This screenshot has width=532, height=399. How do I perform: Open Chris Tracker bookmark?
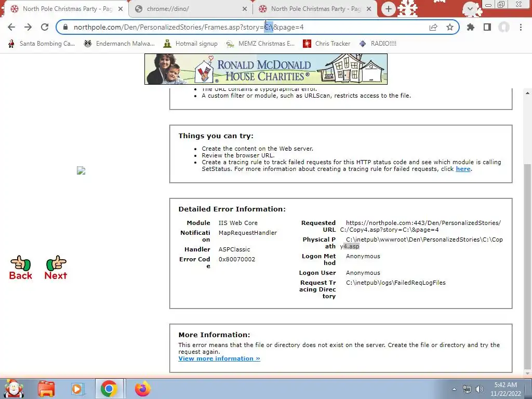pyautogui.click(x=326, y=44)
